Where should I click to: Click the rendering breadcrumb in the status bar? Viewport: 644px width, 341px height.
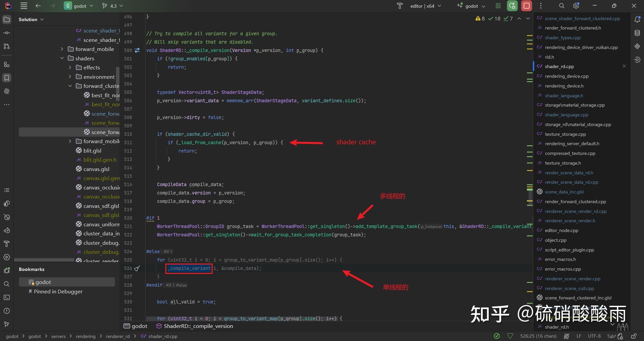coord(86,336)
